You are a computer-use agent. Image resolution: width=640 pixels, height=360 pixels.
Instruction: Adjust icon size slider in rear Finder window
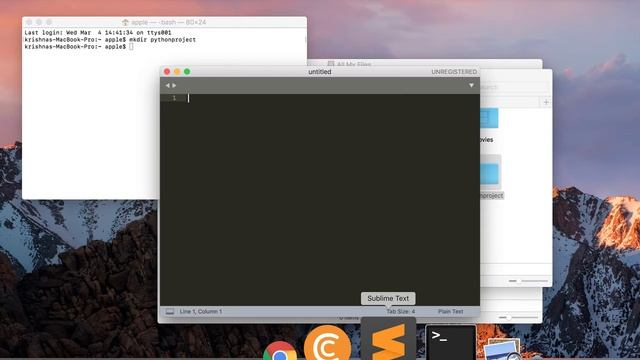[x=518, y=317]
